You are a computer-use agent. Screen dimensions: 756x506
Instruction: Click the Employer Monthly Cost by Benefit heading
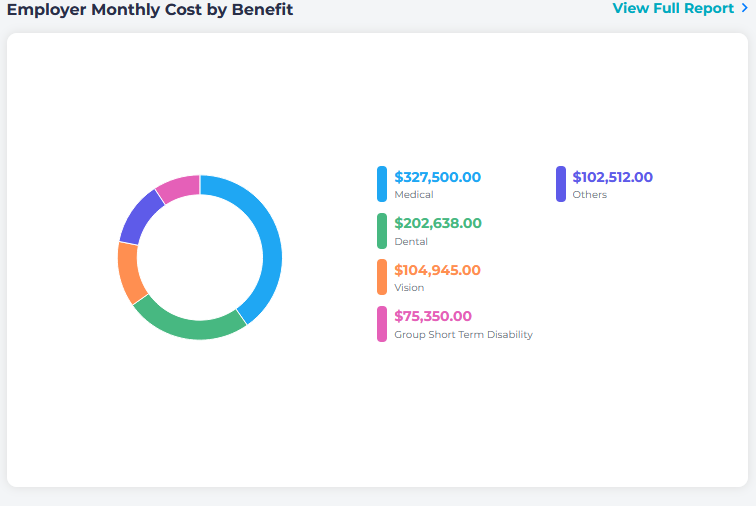[150, 10]
